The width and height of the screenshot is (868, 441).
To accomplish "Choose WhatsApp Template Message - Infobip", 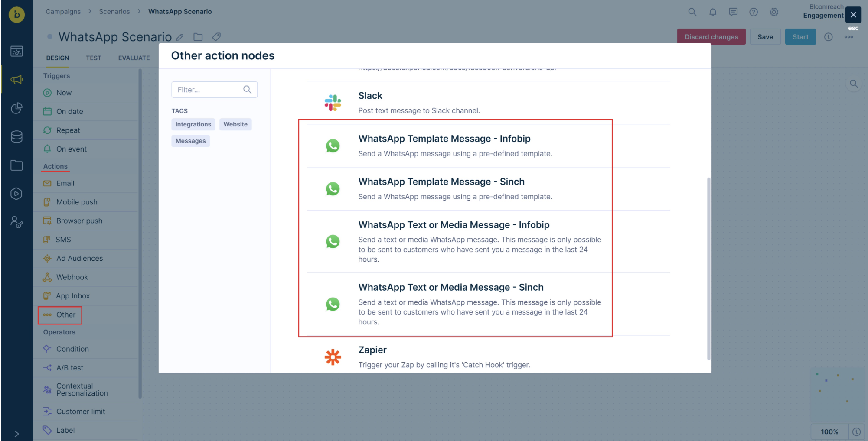I will (488, 146).
